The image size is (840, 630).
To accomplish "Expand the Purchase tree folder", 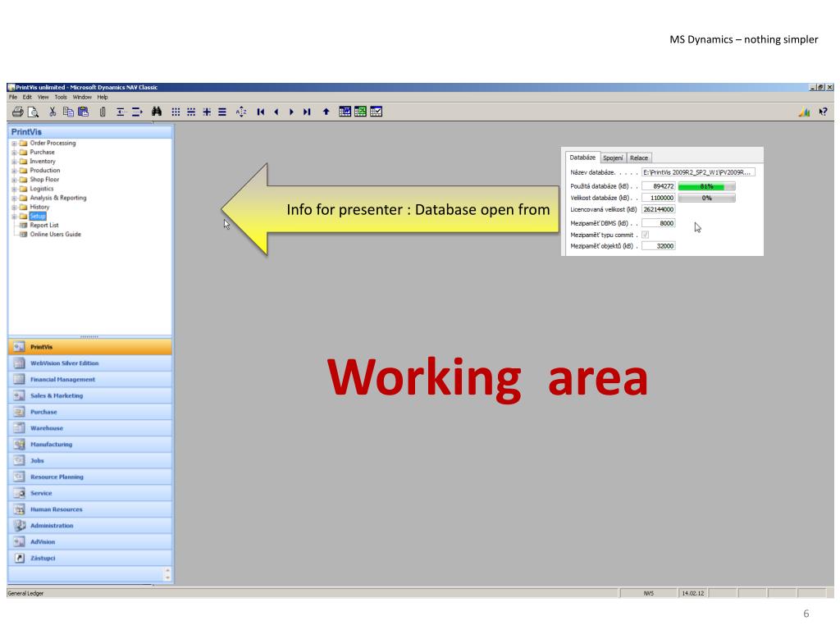I will point(14,153).
